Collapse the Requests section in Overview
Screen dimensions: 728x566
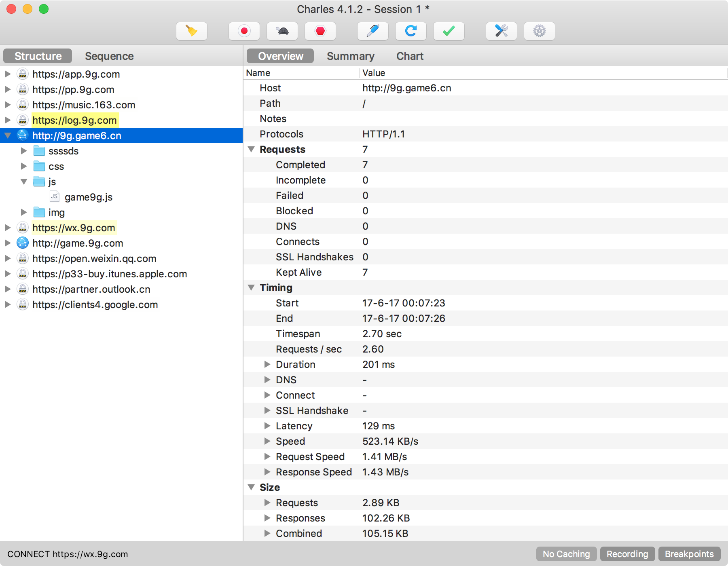(x=251, y=149)
